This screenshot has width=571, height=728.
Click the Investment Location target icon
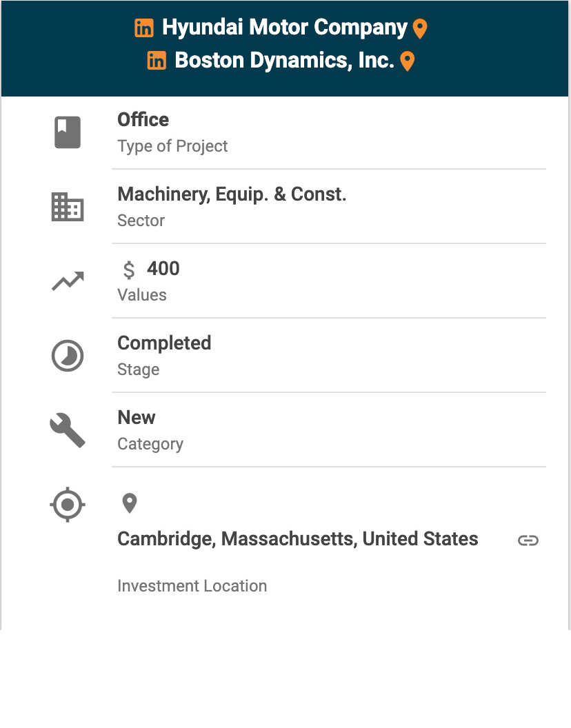click(x=68, y=505)
